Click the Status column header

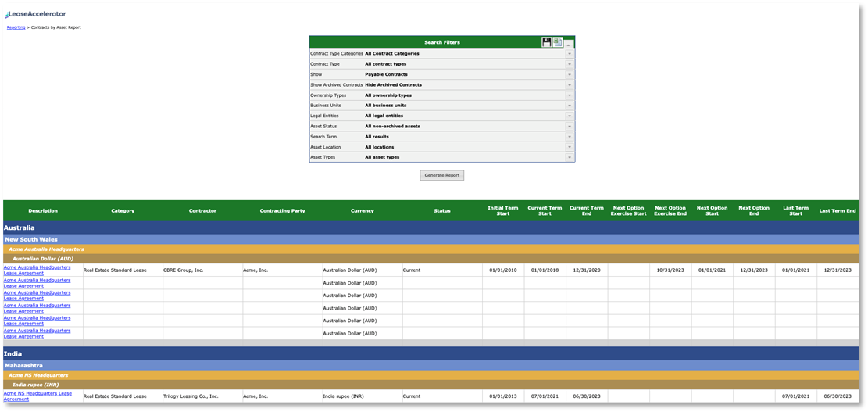point(441,210)
